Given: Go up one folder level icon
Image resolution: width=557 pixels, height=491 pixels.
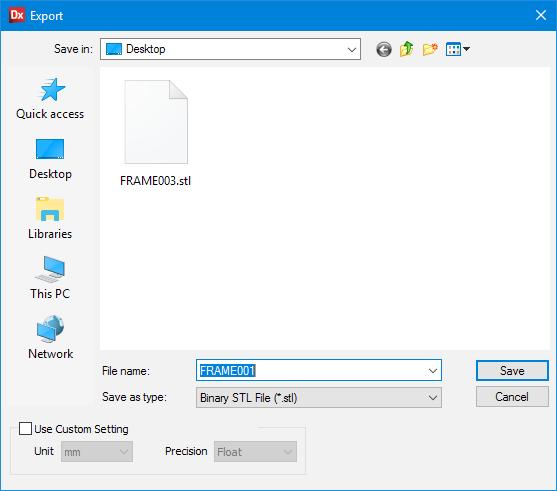Looking at the screenshot, I should coord(407,49).
